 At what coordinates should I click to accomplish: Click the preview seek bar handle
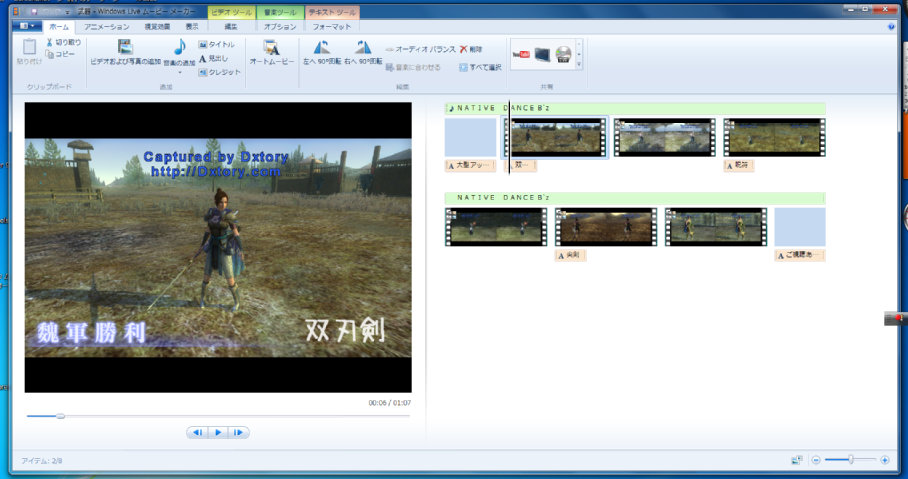click(60, 416)
